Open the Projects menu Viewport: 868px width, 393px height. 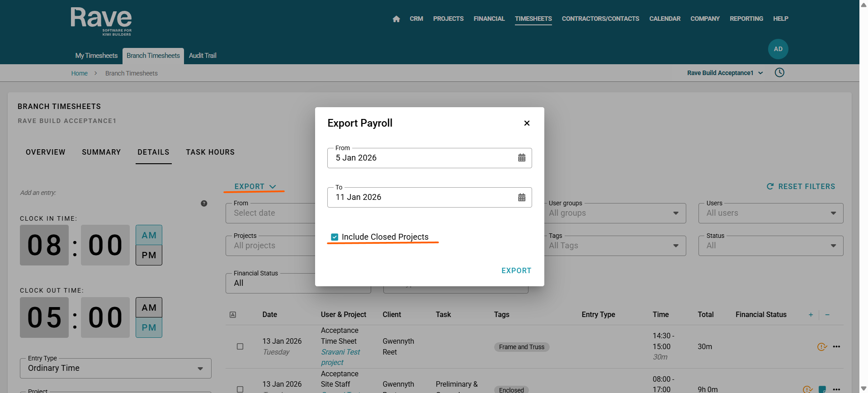point(448,19)
